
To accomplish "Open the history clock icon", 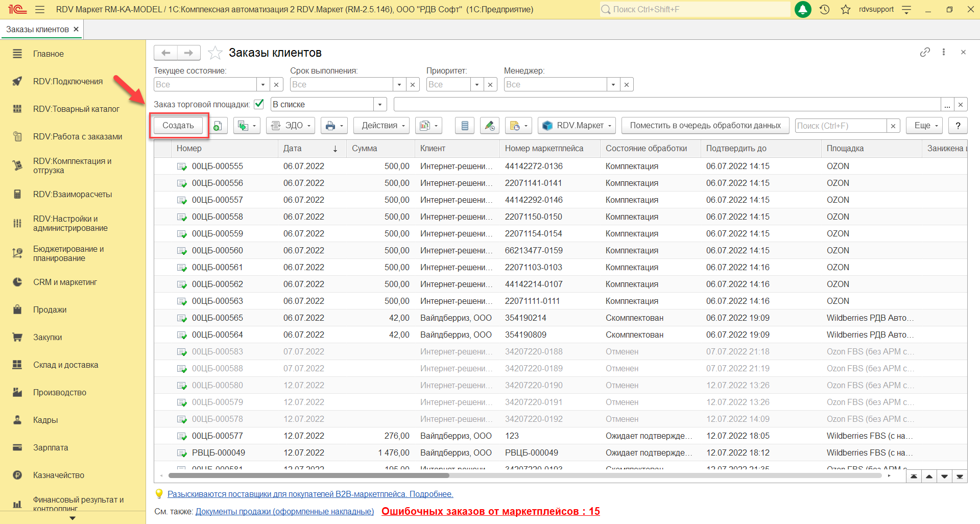I will pyautogui.click(x=824, y=9).
